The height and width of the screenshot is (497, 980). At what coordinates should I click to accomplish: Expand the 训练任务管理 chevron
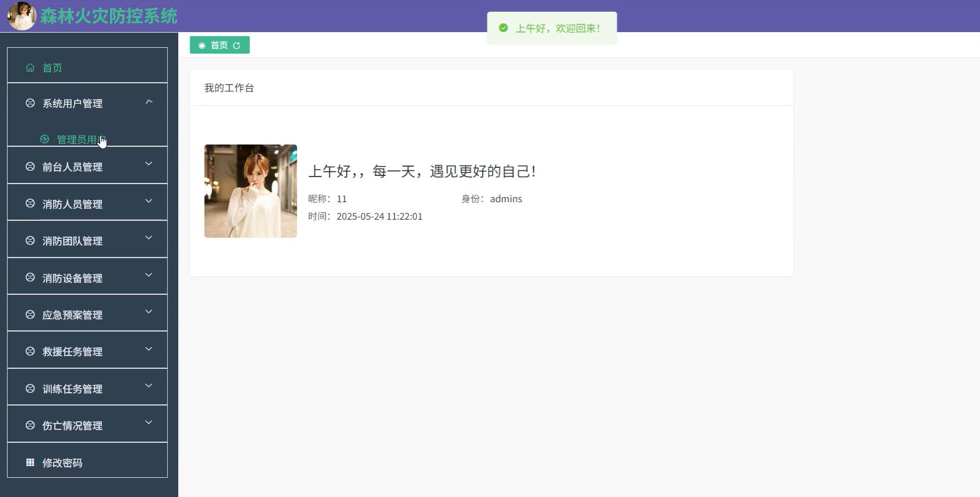coord(149,386)
